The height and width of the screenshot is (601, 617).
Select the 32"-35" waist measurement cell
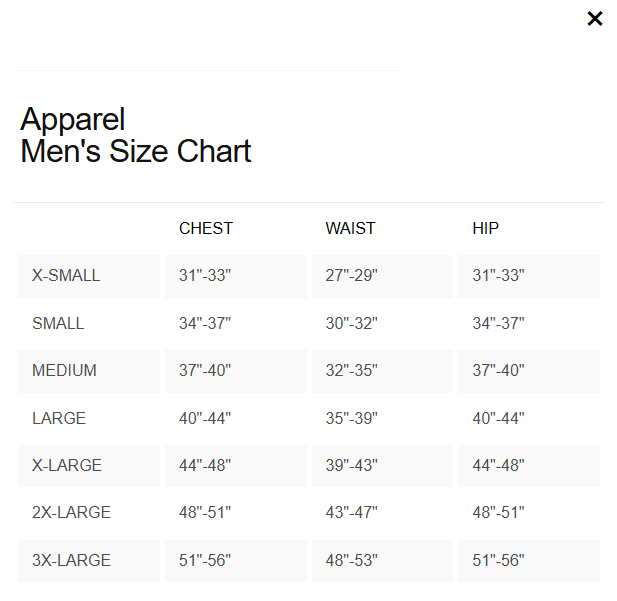point(351,370)
